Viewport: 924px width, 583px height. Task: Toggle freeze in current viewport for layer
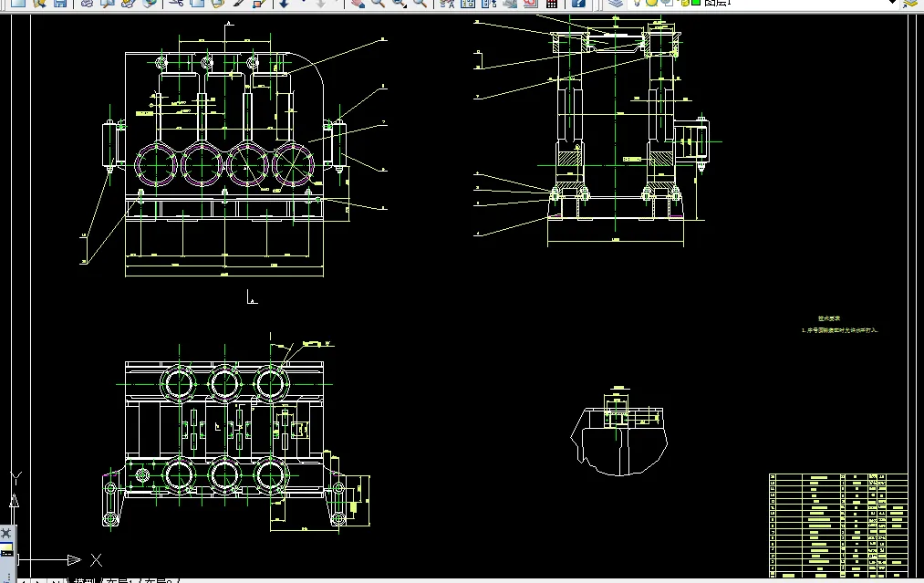667,3
